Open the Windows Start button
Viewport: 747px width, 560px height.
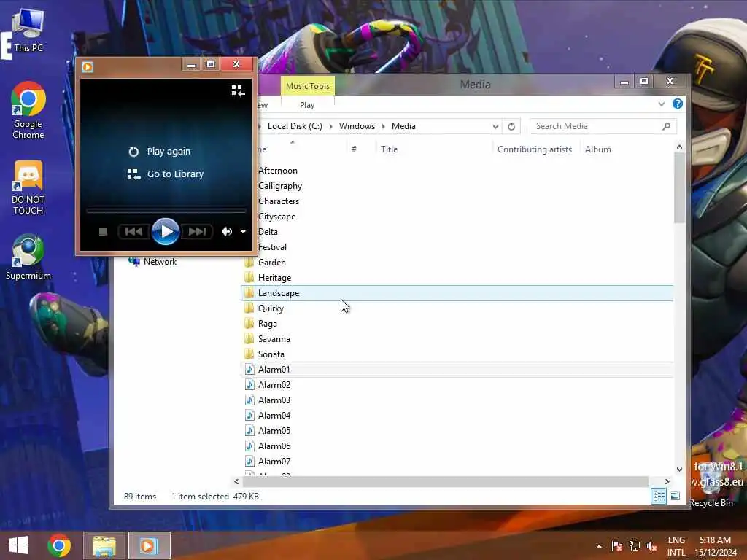coord(18,545)
